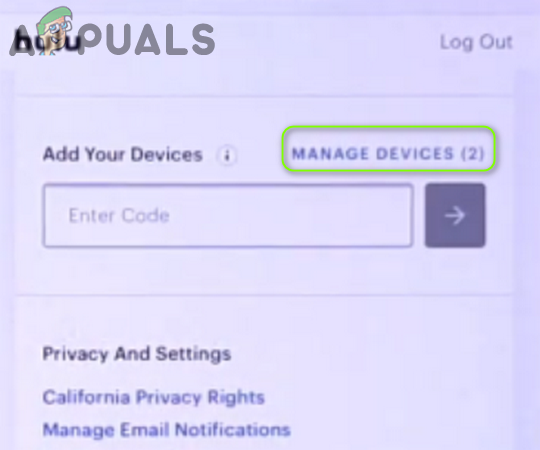Submit the code with the arrow button
The image size is (540, 450).
(x=455, y=215)
